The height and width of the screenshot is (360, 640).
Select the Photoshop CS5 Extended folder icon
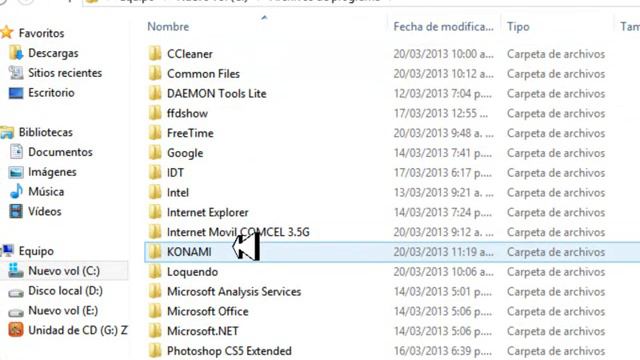click(x=155, y=351)
